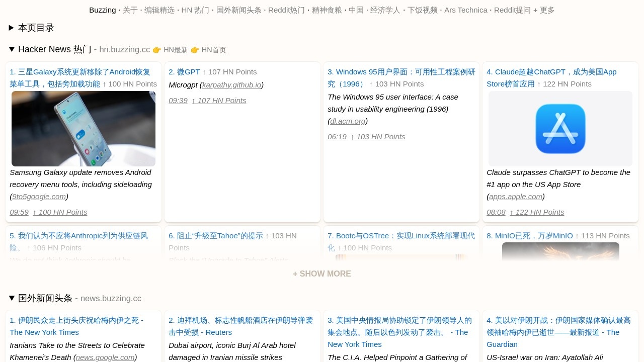Open the karpathy.github.io source link
The width and height of the screenshot is (644, 362).
(x=231, y=85)
